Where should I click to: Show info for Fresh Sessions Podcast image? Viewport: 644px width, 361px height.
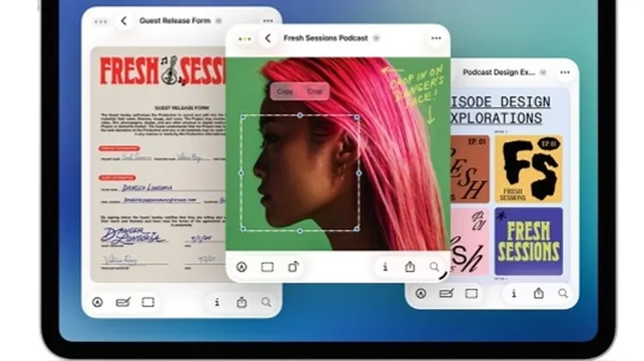pyautogui.click(x=385, y=267)
